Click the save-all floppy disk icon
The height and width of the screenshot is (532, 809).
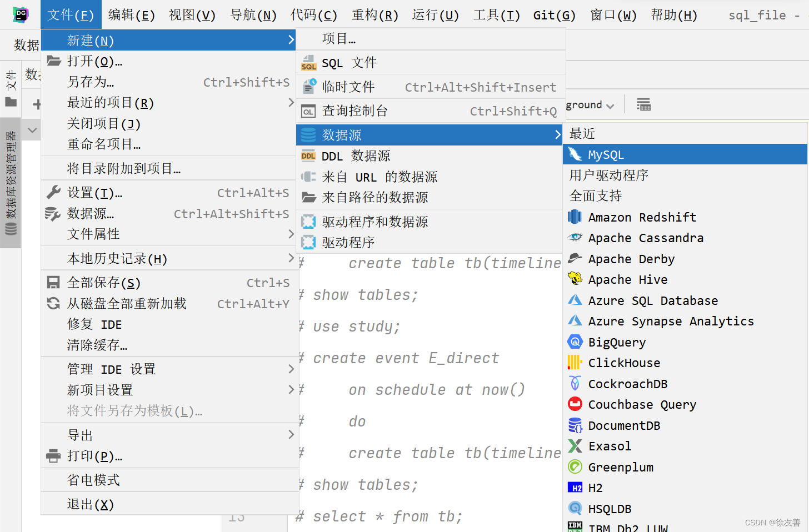tap(53, 283)
